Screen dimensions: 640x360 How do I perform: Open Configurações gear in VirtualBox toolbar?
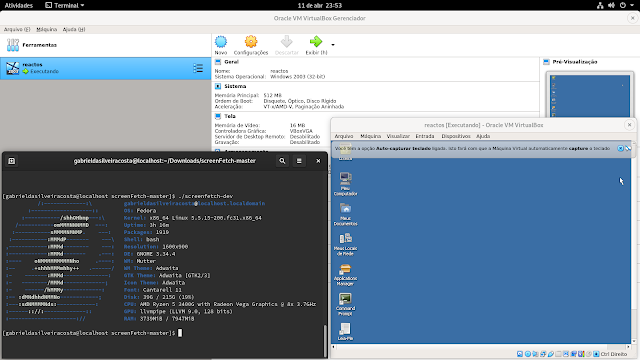click(x=251, y=42)
